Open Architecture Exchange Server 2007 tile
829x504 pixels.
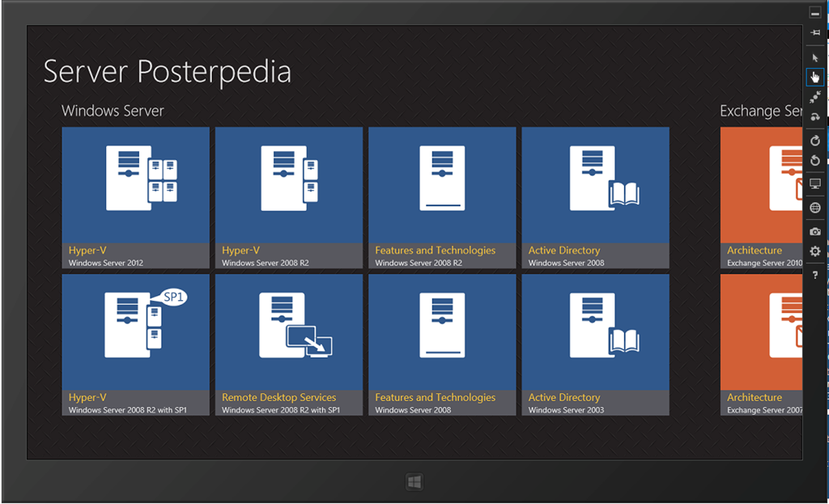click(x=761, y=345)
